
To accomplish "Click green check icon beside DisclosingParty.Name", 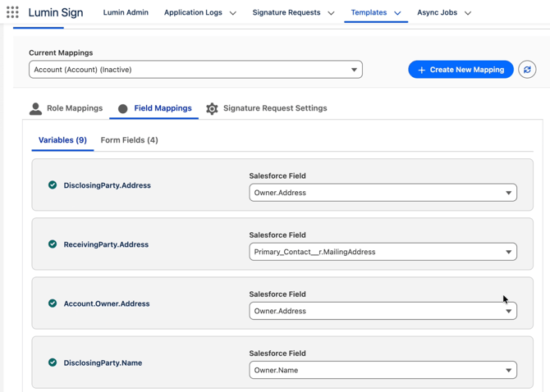I will 53,362.
